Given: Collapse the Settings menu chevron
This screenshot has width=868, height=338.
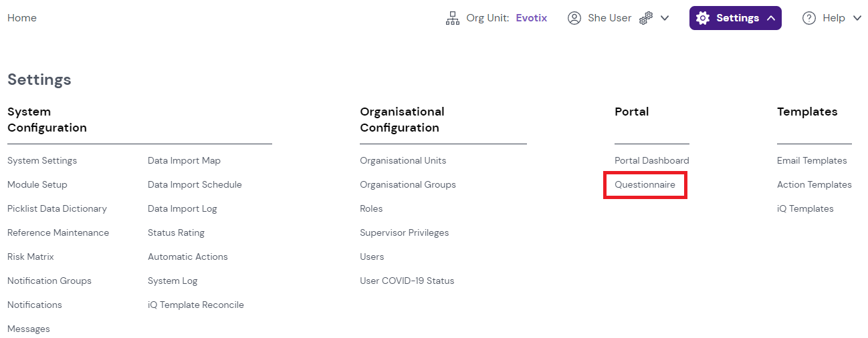Looking at the screenshot, I should (x=771, y=18).
